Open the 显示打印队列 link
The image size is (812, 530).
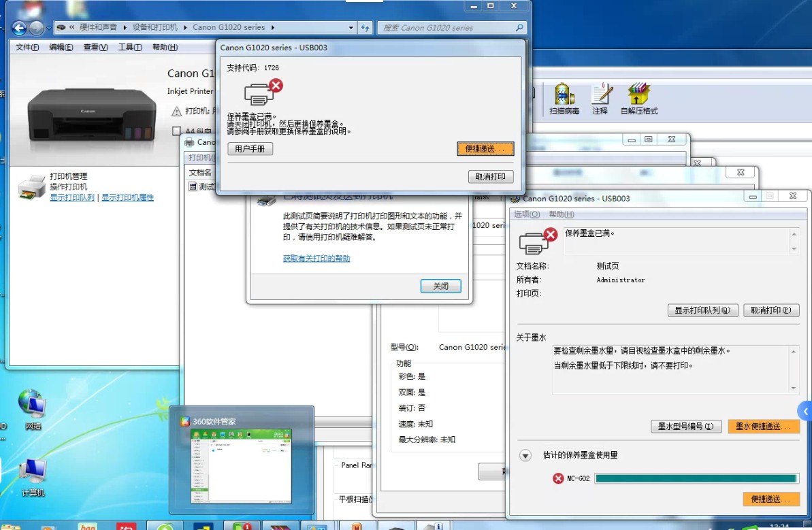(x=72, y=197)
